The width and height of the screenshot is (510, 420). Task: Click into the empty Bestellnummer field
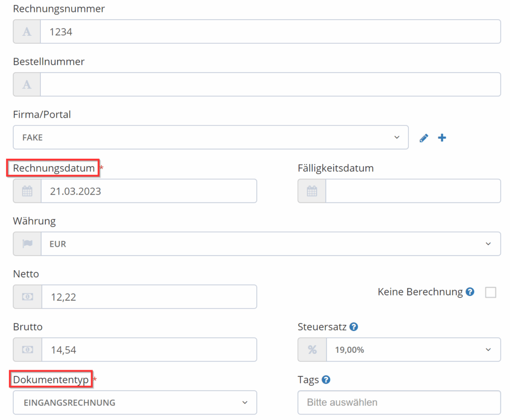270,85
